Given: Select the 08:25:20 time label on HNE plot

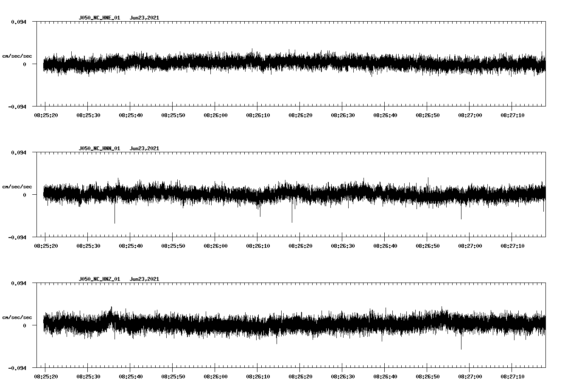Looking at the screenshot, I should (x=46, y=115).
